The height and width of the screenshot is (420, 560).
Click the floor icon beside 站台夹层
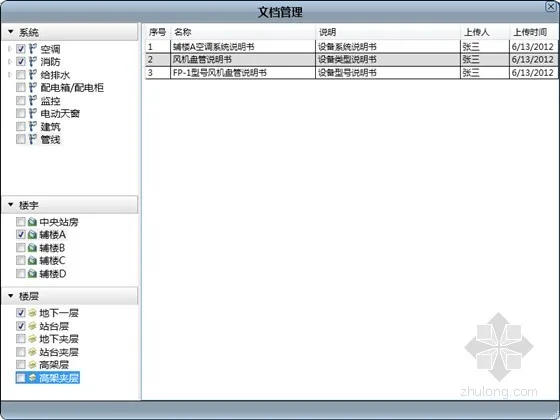(x=32, y=352)
